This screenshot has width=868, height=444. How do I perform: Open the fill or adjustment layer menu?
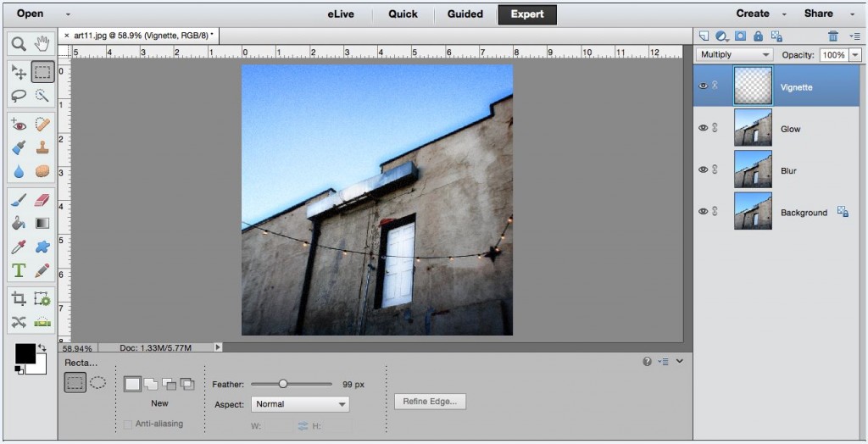(x=721, y=36)
